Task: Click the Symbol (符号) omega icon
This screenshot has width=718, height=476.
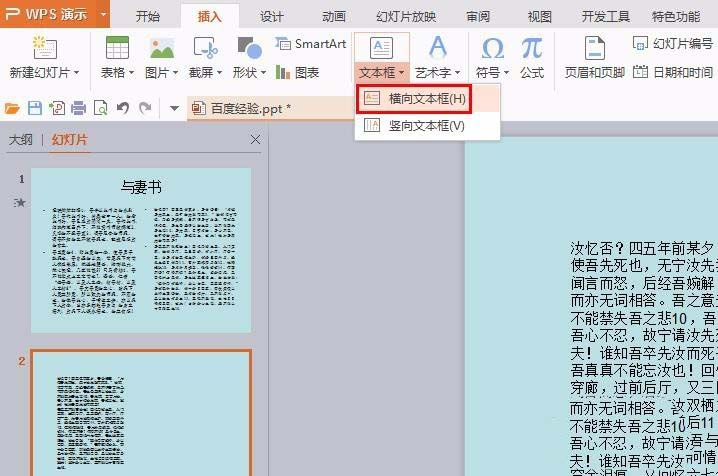Action: (x=492, y=48)
